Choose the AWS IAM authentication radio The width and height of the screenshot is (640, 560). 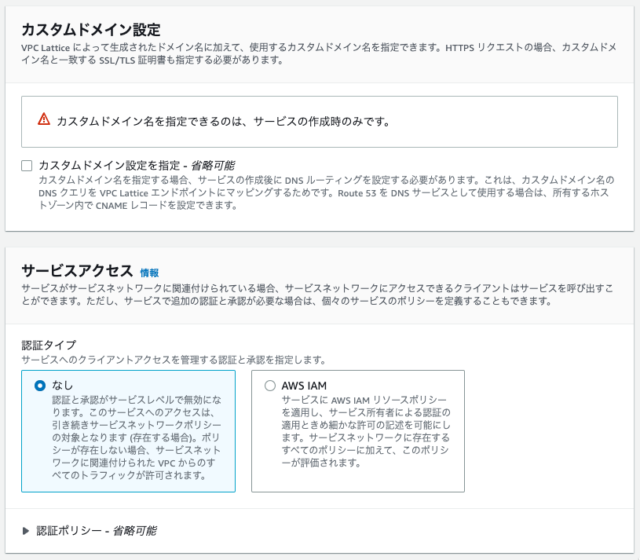click(270, 385)
